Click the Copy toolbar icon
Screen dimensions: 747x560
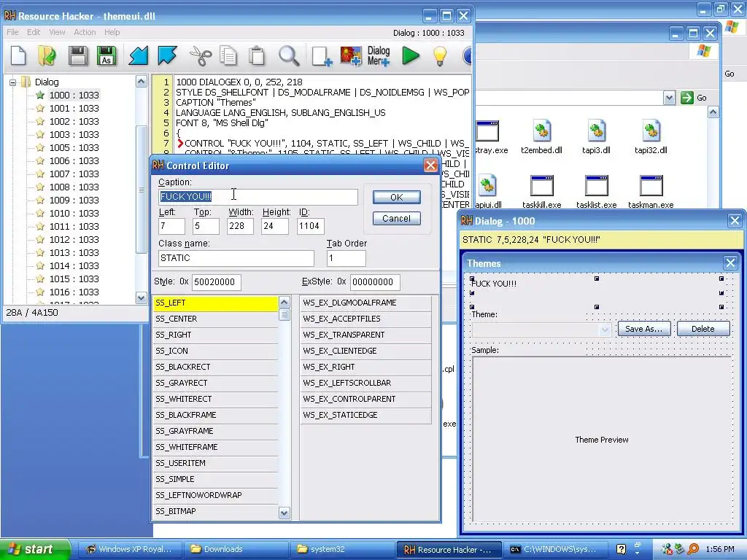tap(228, 55)
